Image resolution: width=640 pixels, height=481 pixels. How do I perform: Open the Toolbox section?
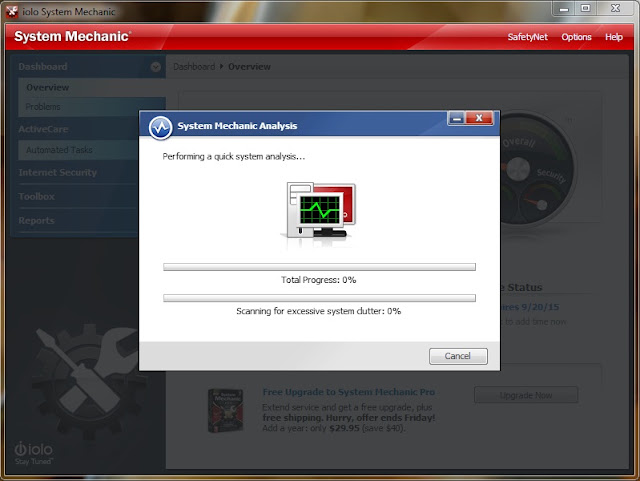tap(36, 196)
